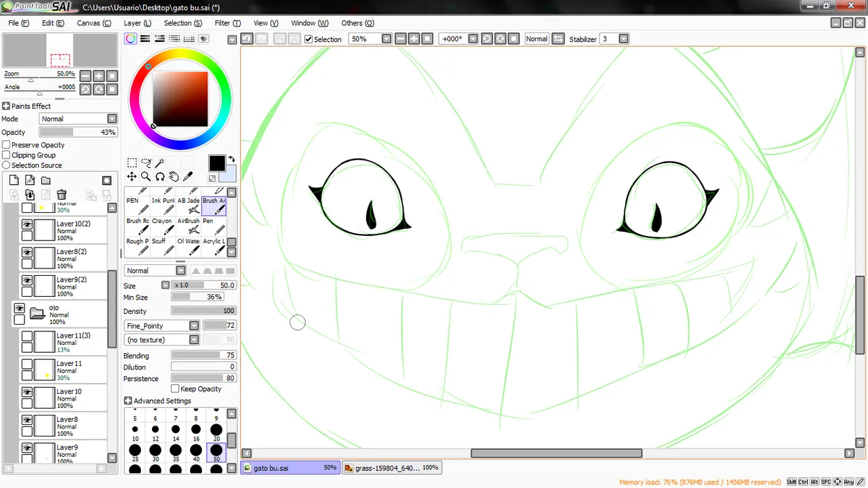
Task: Open the Layer menu
Action: (x=138, y=23)
